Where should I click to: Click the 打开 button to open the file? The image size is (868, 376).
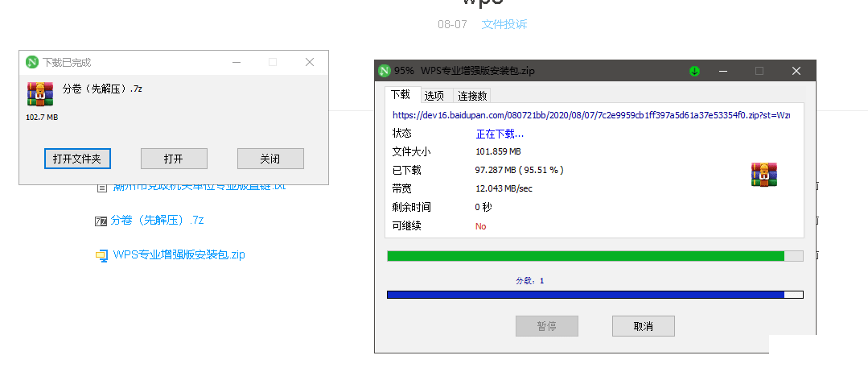pos(174,159)
